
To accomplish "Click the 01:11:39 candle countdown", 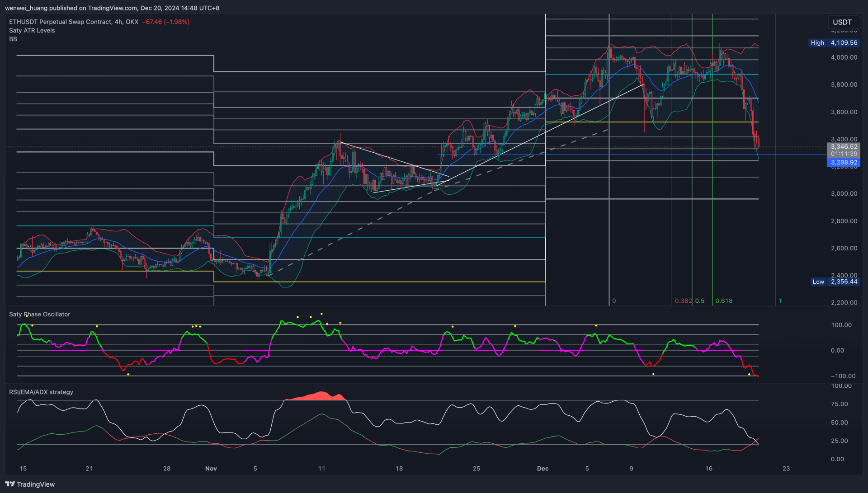I will click(x=844, y=154).
